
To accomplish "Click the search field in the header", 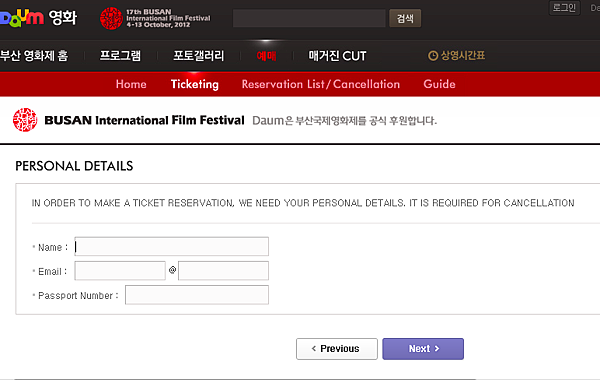I will 309,18.
